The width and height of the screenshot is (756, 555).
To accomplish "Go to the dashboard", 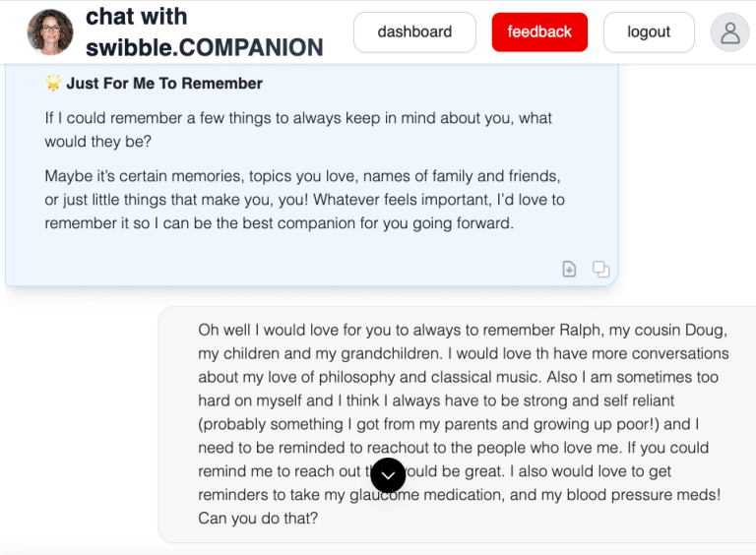I will (x=414, y=32).
